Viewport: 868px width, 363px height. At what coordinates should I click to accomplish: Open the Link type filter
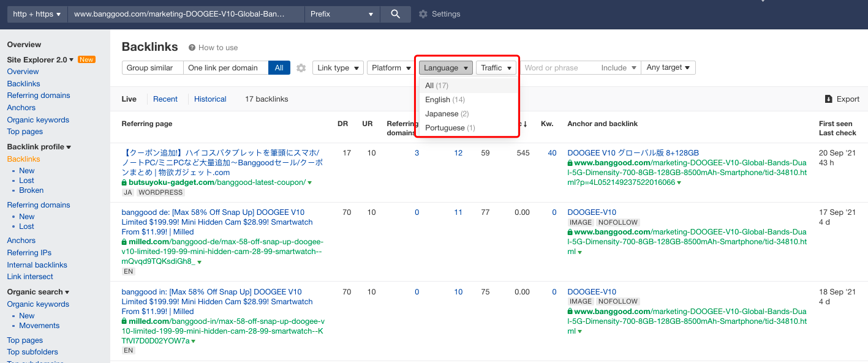(x=338, y=68)
